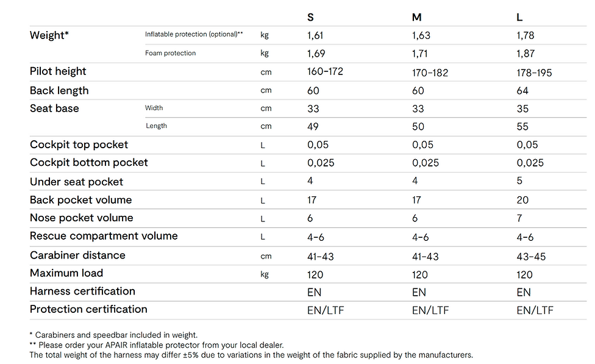Click the Weight* row label
The width and height of the screenshot is (595, 364).
click(x=49, y=35)
